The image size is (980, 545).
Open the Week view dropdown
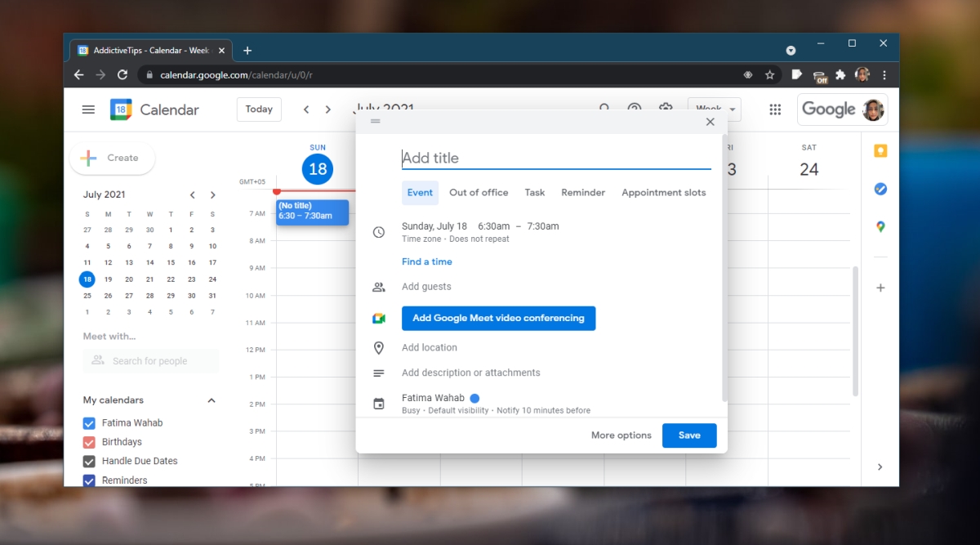point(714,109)
